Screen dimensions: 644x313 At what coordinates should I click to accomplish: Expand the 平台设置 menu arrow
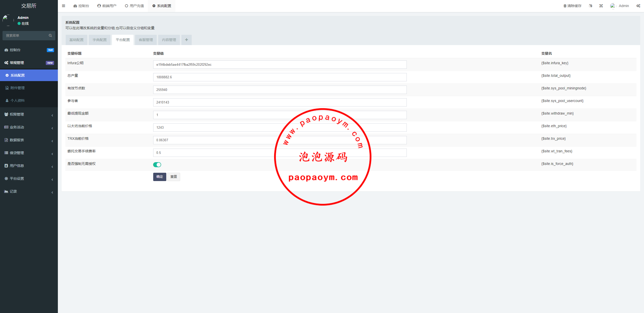pyautogui.click(x=52, y=180)
